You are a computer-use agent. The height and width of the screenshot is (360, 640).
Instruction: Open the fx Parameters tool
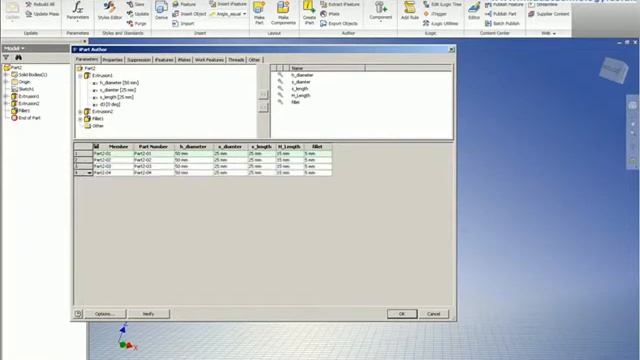(x=78, y=11)
